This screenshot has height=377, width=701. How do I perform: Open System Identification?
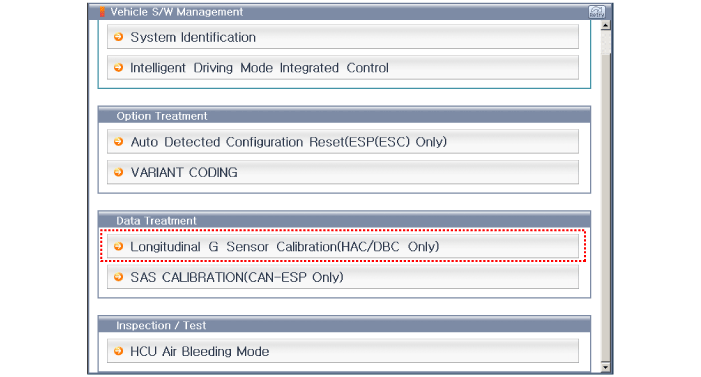[x=343, y=37]
